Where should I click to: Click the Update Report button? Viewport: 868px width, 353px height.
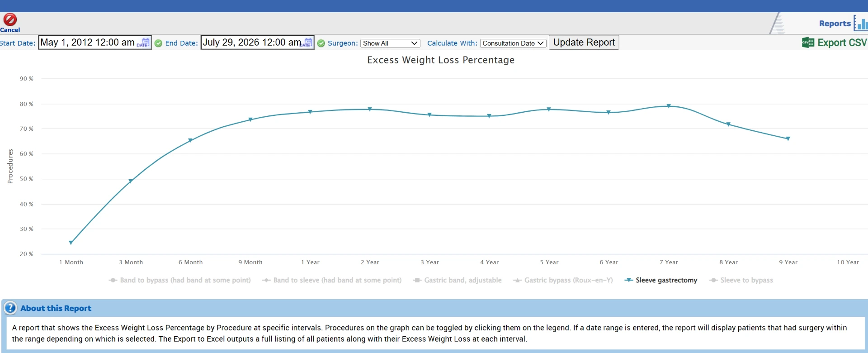(x=584, y=43)
